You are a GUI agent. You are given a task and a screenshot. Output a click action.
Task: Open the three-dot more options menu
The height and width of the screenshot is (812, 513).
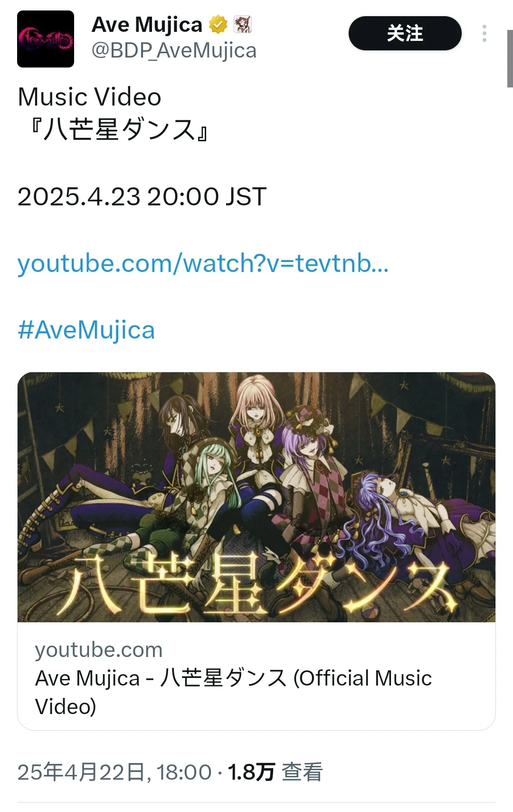pyautogui.click(x=484, y=33)
